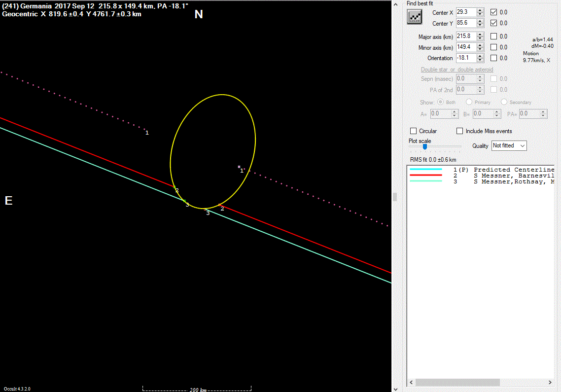Enable the Major axis fit checkbox
Image resolution: width=561 pixels, height=392 pixels.
click(494, 36)
